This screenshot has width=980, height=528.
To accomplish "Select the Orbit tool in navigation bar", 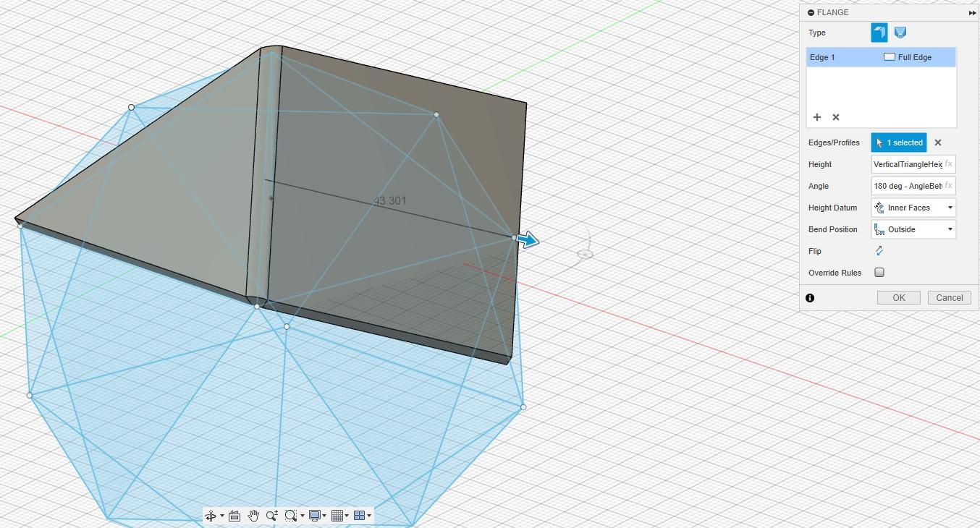I will pyautogui.click(x=211, y=516).
